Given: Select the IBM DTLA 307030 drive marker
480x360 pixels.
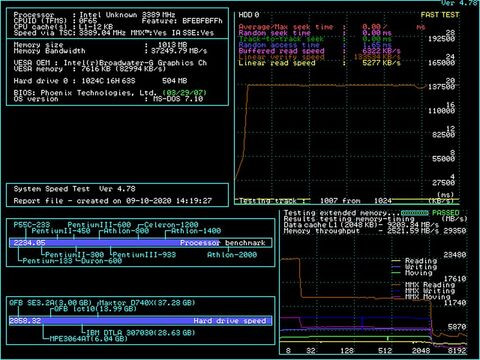Looking at the screenshot, I should [x=140, y=332].
